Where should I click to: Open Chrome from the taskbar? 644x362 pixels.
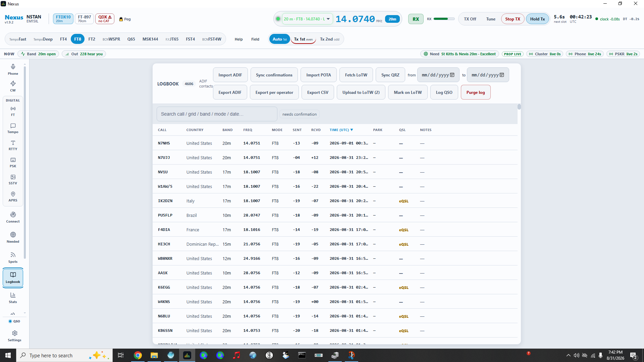click(x=138, y=355)
